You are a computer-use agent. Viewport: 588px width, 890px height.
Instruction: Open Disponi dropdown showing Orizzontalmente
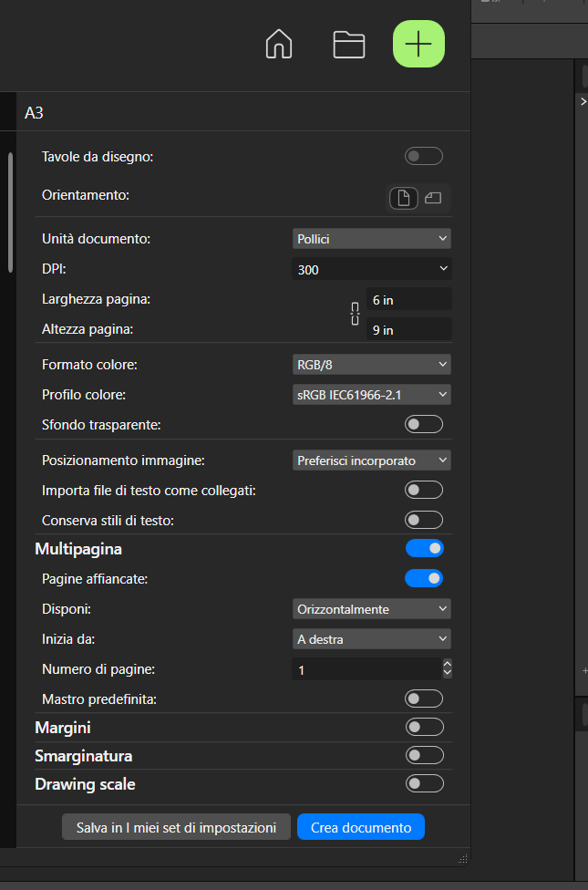pyautogui.click(x=372, y=609)
